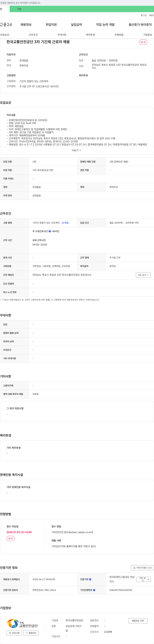Click the 10개월 contract period link

65,223
